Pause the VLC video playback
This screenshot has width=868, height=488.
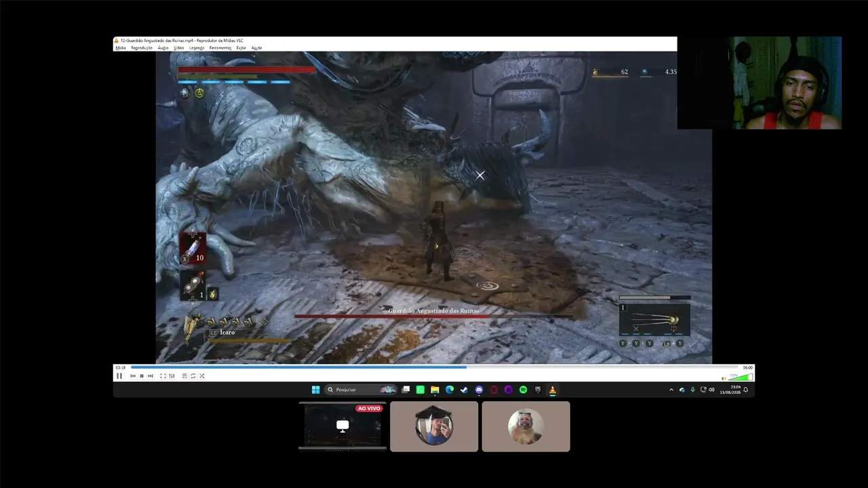[x=119, y=376]
